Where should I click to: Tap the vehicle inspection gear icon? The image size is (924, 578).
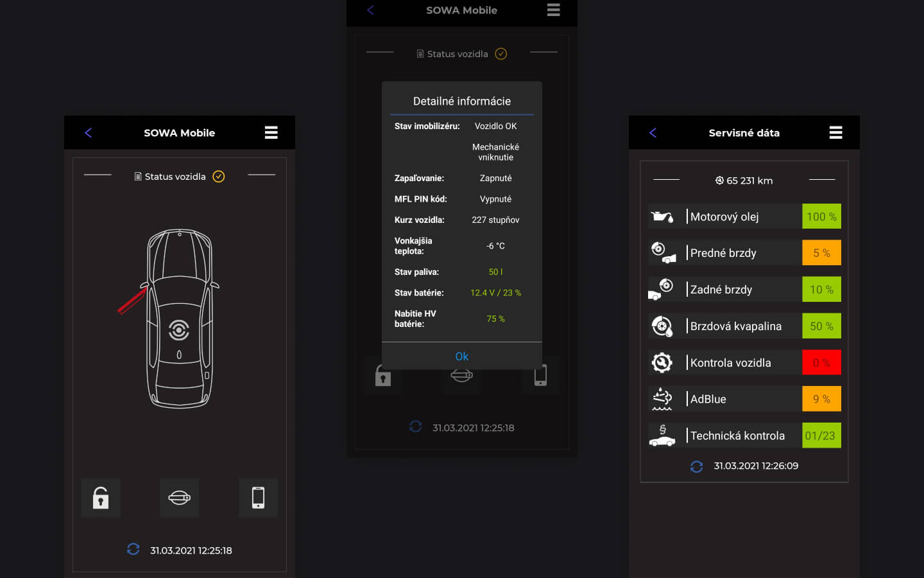point(662,363)
